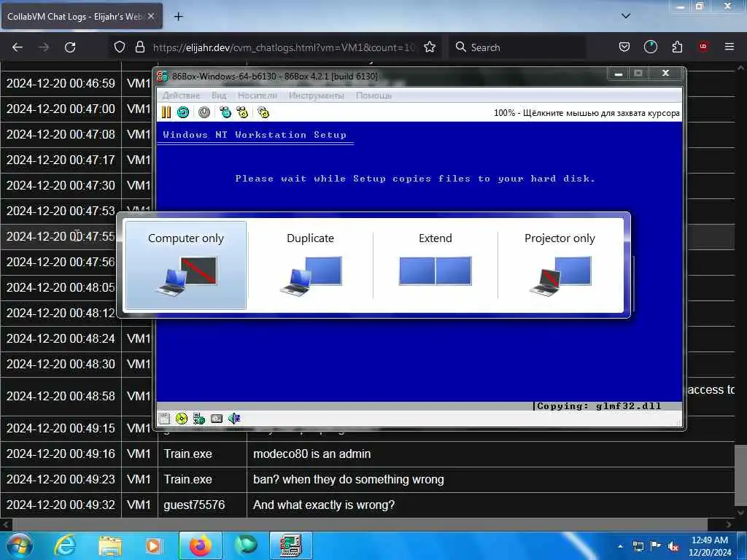Click the uBlock Origin icon
This screenshot has height=560, width=747.
click(703, 47)
